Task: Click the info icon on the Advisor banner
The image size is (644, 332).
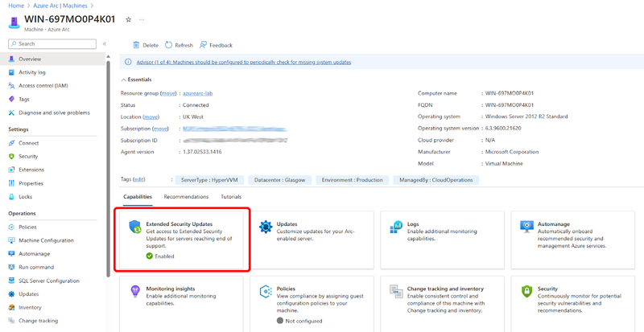Action: pyautogui.click(x=128, y=63)
